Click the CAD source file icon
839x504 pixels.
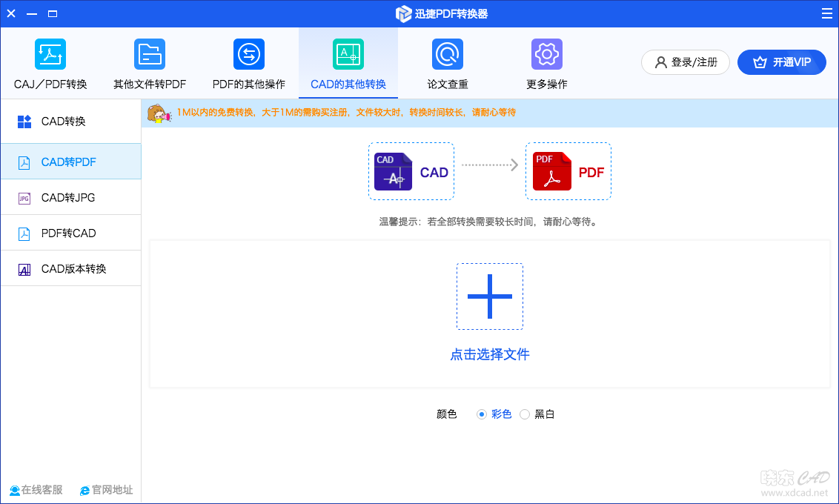394,172
